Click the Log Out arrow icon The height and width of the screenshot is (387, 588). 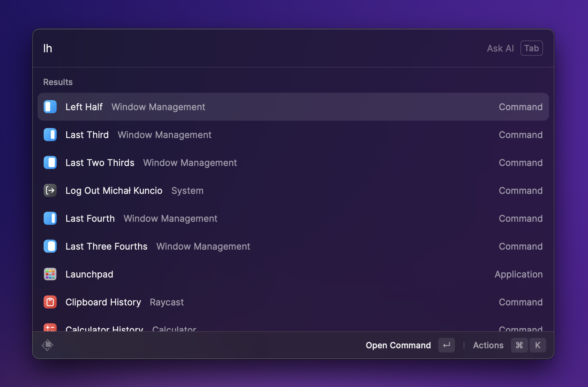pos(50,190)
